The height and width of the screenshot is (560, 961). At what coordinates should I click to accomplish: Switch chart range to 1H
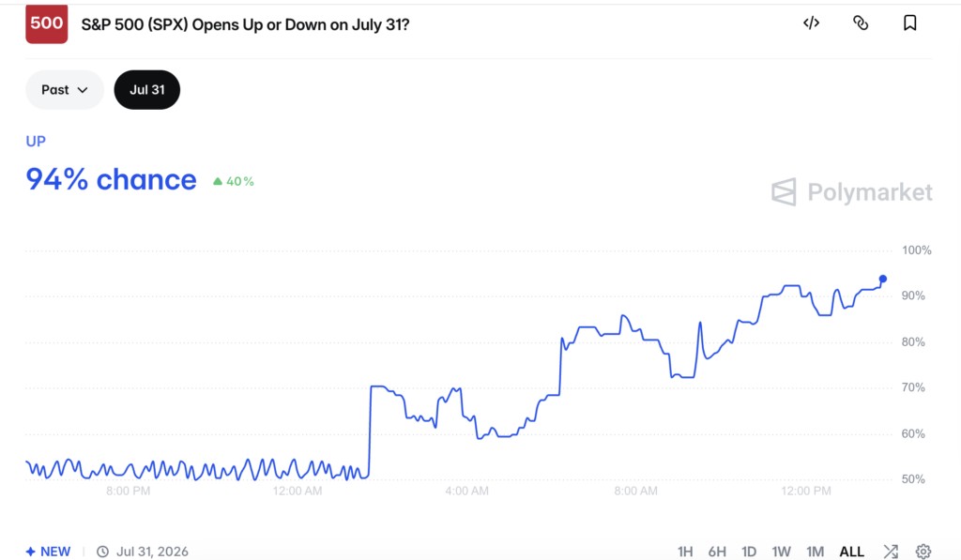pyautogui.click(x=685, y=552)
